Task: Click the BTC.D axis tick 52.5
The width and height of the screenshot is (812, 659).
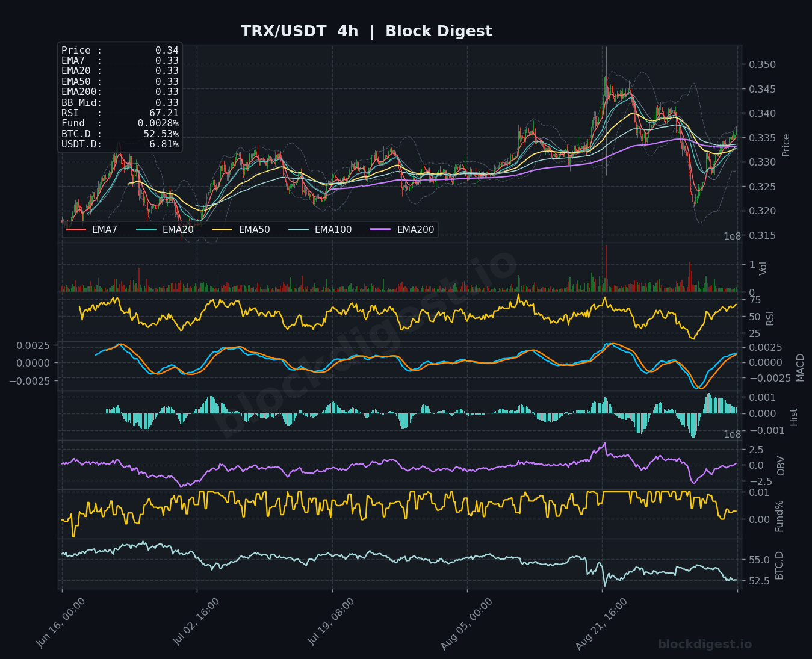Action: point(760,581)
